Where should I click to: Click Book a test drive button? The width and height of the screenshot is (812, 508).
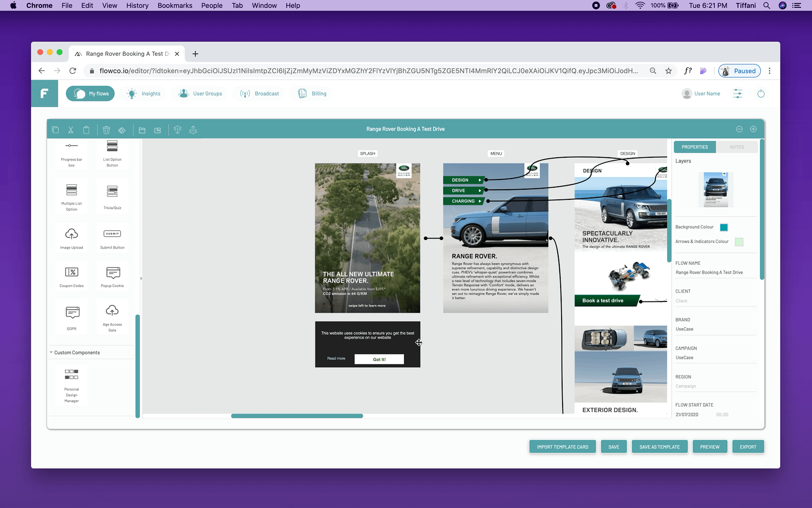click(x=606, y=301)
